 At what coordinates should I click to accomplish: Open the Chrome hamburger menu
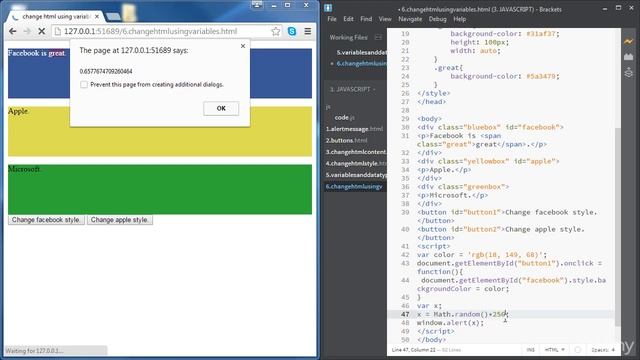(308, 31)
